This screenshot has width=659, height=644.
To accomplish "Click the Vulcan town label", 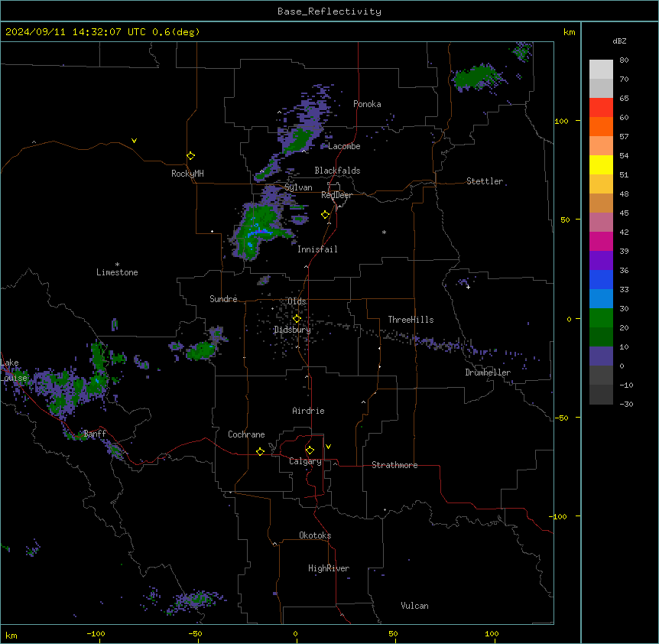I will (414, 606).
